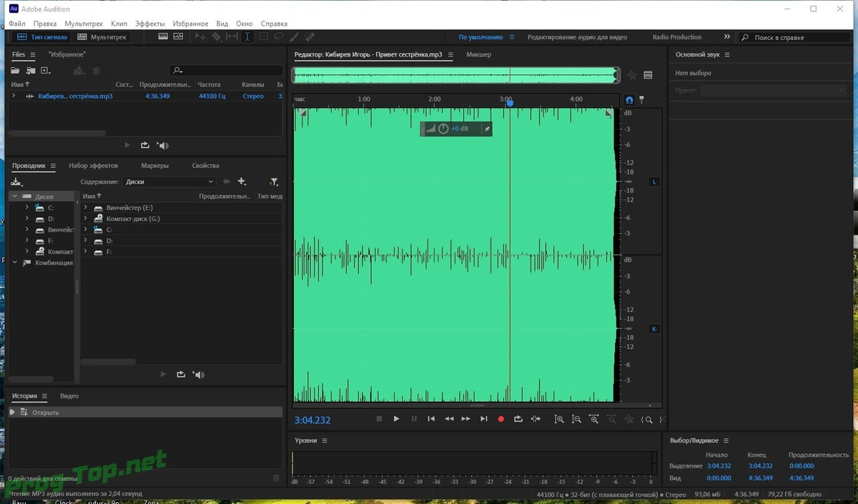Screen dimensions: 858x504
Task: Select Редактирование аудио для видео workspace
Action: click(577, 37)
